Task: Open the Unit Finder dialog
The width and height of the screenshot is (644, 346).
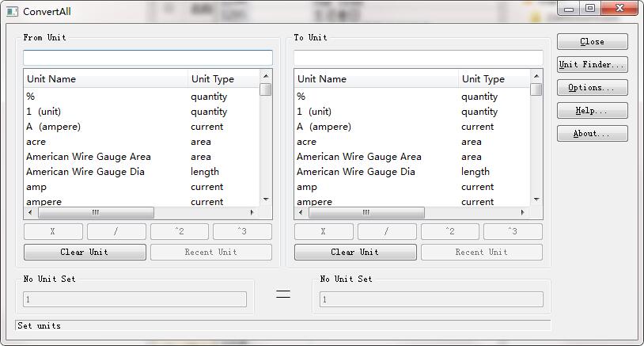Action: pyautogui.click(x=593, y=64)
